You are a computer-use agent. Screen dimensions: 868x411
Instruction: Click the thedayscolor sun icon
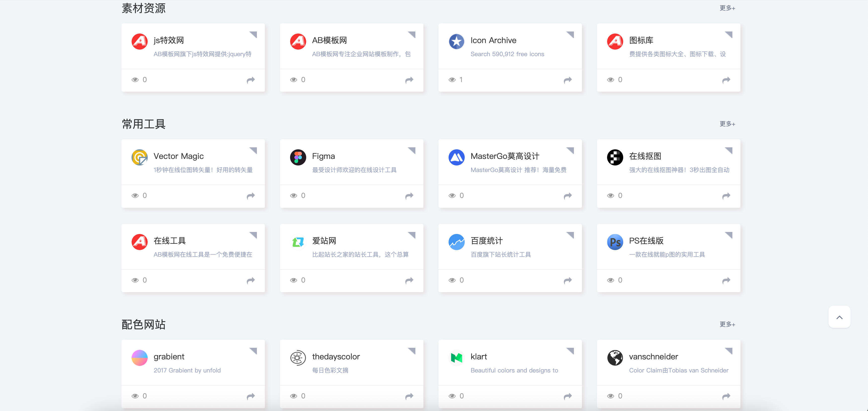(x=298, y=358)
